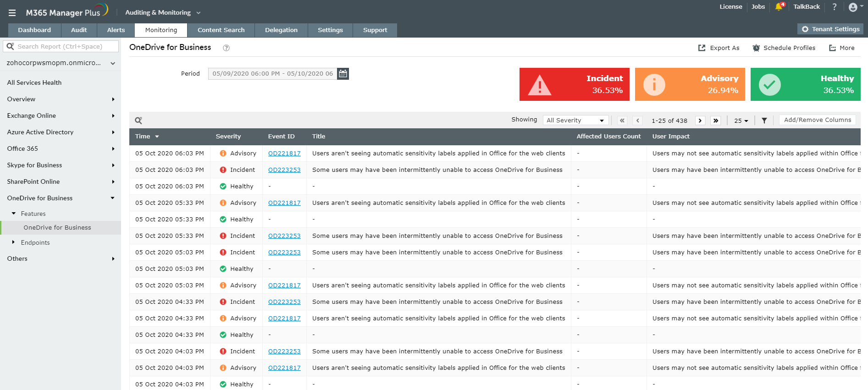Image resolution: width=868 pixels, height=390 pixels.
Task: Switch to the Alerts tab
Action: 116,30
